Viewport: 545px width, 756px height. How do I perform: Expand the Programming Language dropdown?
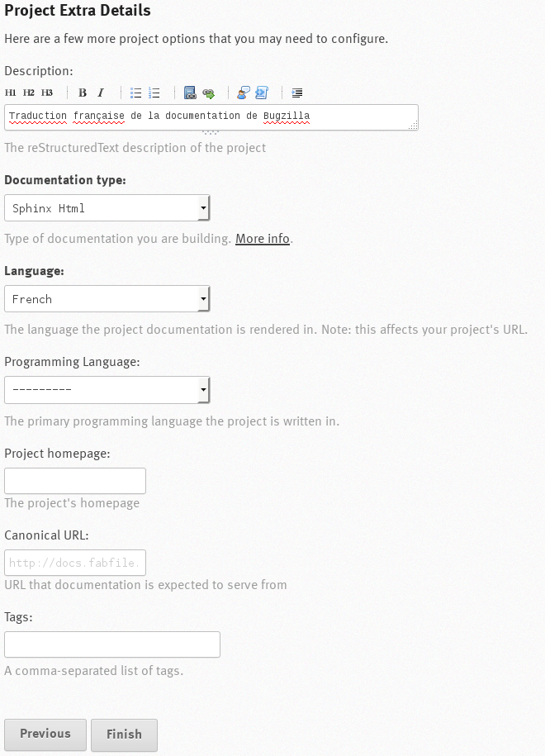106,389
